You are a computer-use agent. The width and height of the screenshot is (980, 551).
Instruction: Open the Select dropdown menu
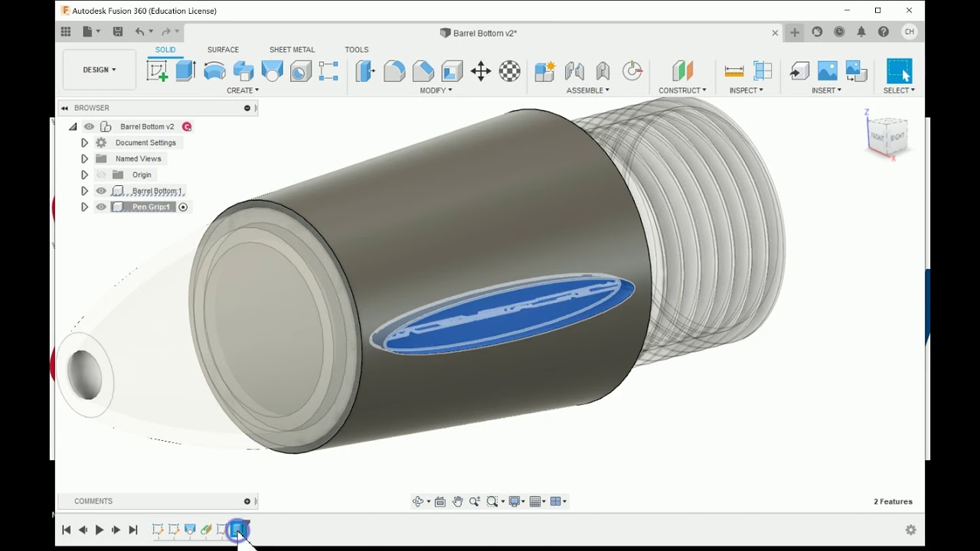tap(899, 90)
